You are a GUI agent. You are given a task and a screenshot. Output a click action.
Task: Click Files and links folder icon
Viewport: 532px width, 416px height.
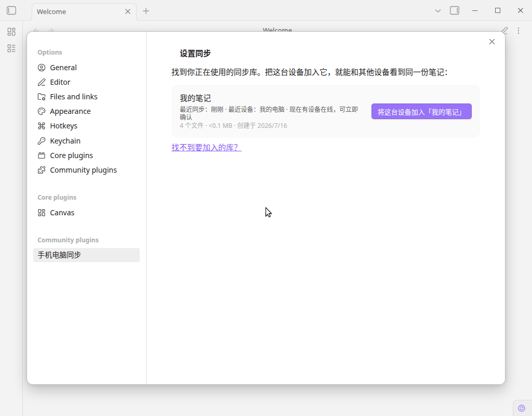point(42,97)
